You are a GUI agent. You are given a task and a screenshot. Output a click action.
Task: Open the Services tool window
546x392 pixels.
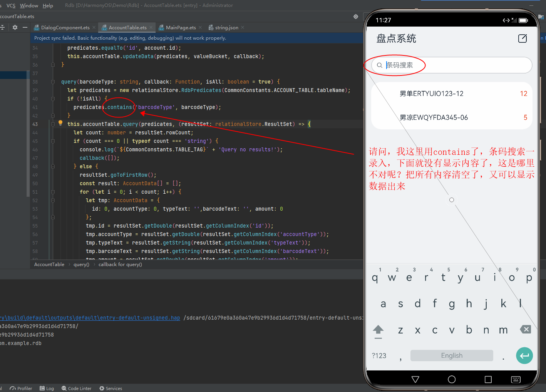(111, 388)
